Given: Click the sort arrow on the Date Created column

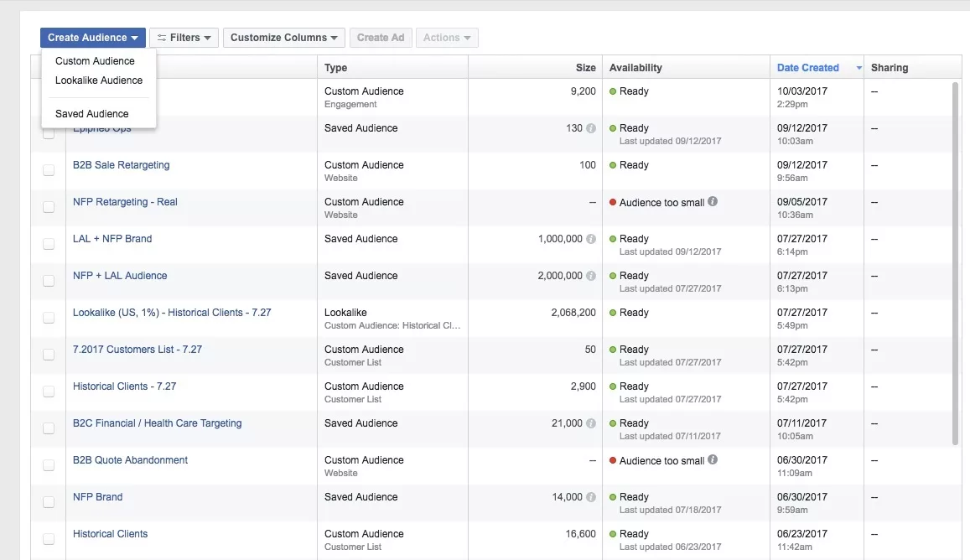Looking at the screenshot, I should [858, 67].
